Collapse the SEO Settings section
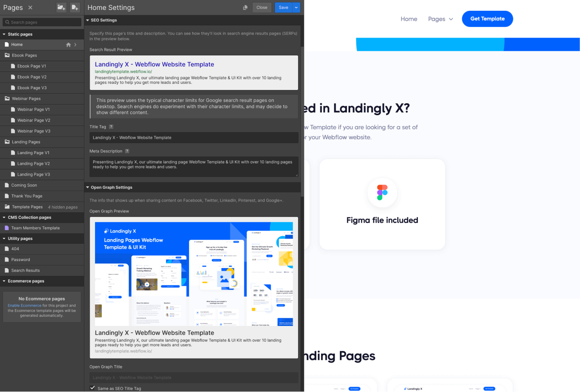The image size is (580, 392). point(88,20)
